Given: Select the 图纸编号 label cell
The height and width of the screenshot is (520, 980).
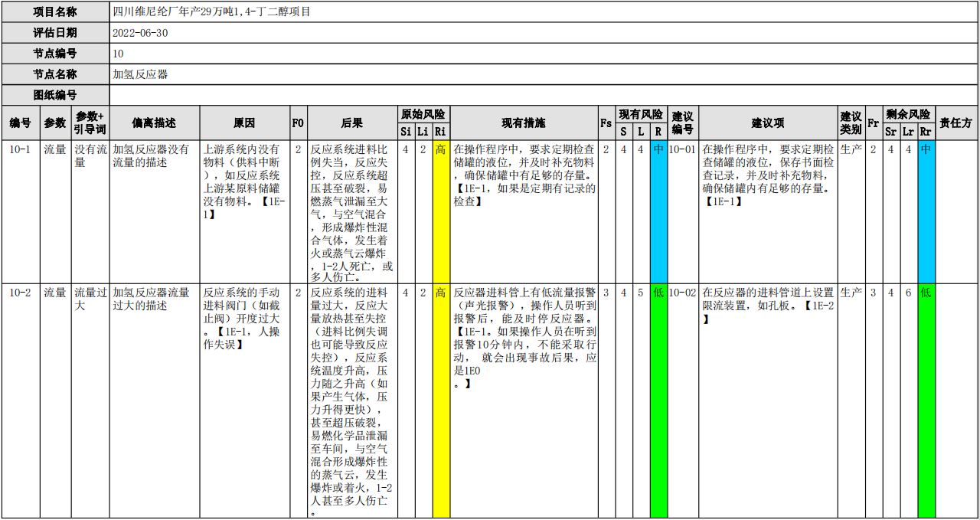Looking at the screenshot, I should point(55,95).
